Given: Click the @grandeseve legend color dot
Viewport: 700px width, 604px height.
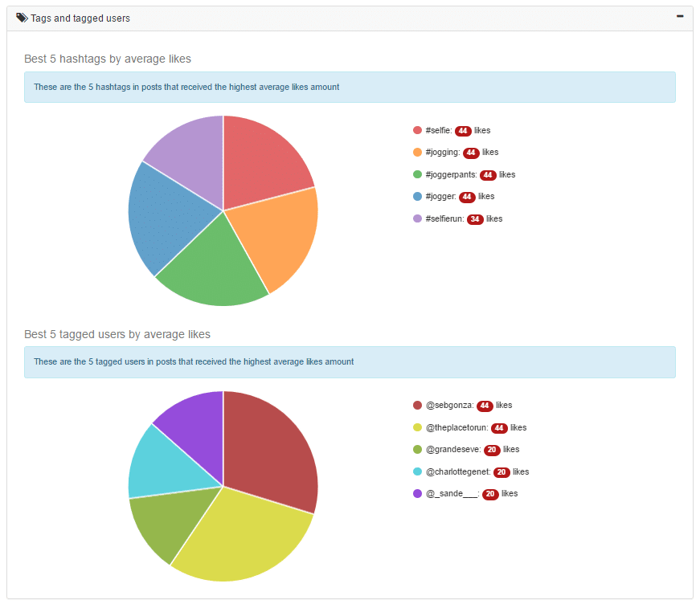Looking at the screenshot, I should click(x=417, y=449).
